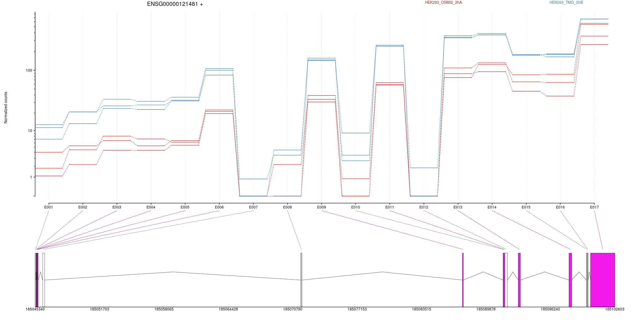Click the E009 exon label
Image resolution: width=644 pixels, height=322 pixels.
(x=321, y=207)
